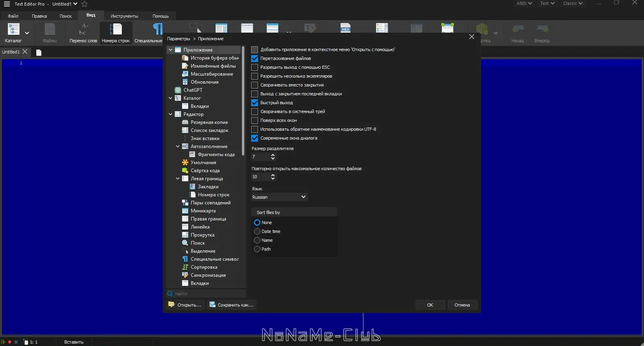Switch to the Вид ribbon tab
644x346 pixels.
[x=91, y=15]
